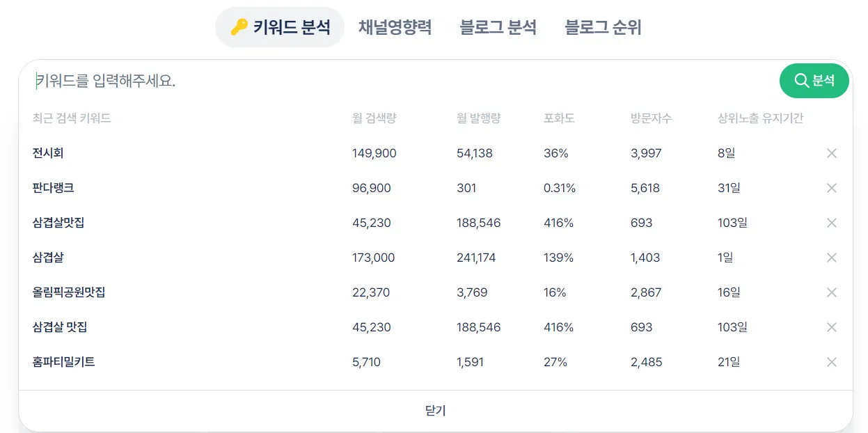Select the 전시회 recent keyword

[48, 153]
